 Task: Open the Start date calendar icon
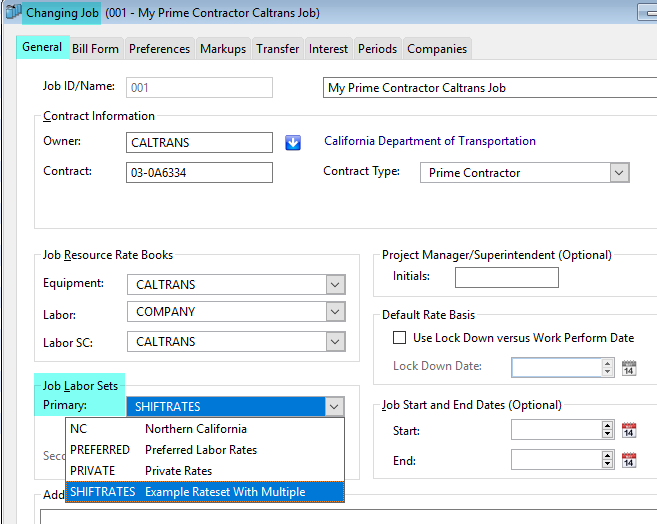(629, 430)
